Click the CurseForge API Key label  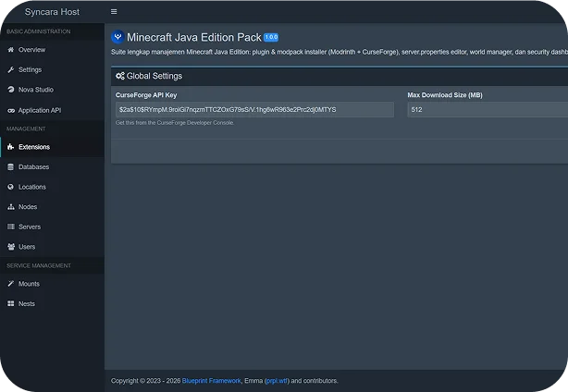[x=146, y=95]
